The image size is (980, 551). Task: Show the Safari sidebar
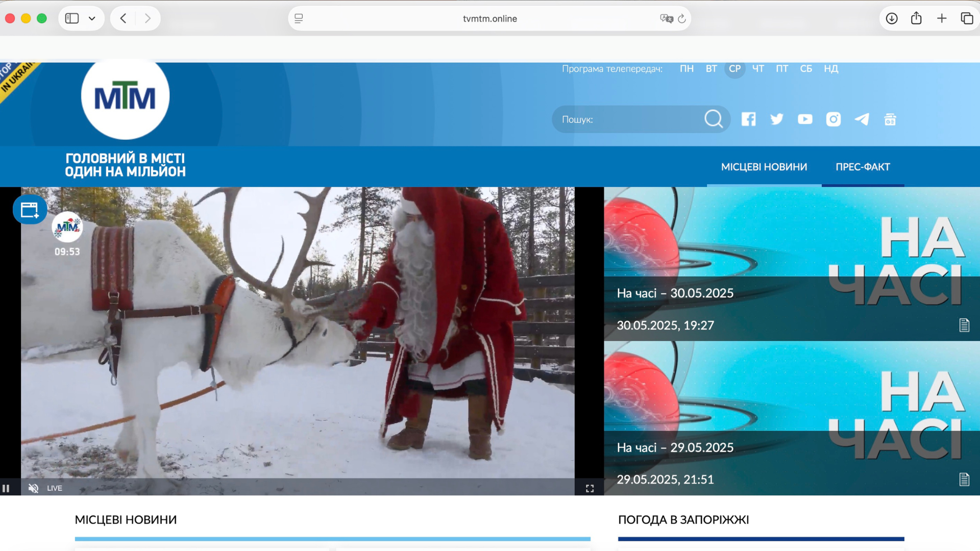pyautogui.click(x=72, y=18)
